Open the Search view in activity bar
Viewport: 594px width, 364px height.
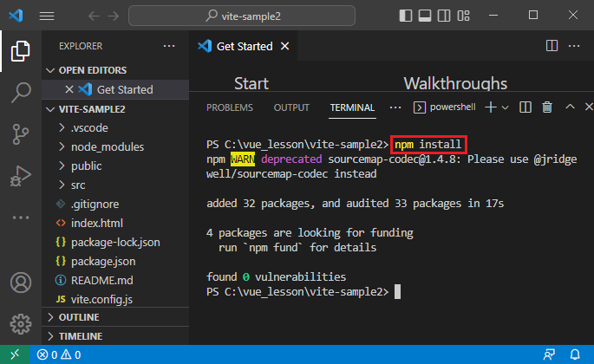tap(21, 92)
